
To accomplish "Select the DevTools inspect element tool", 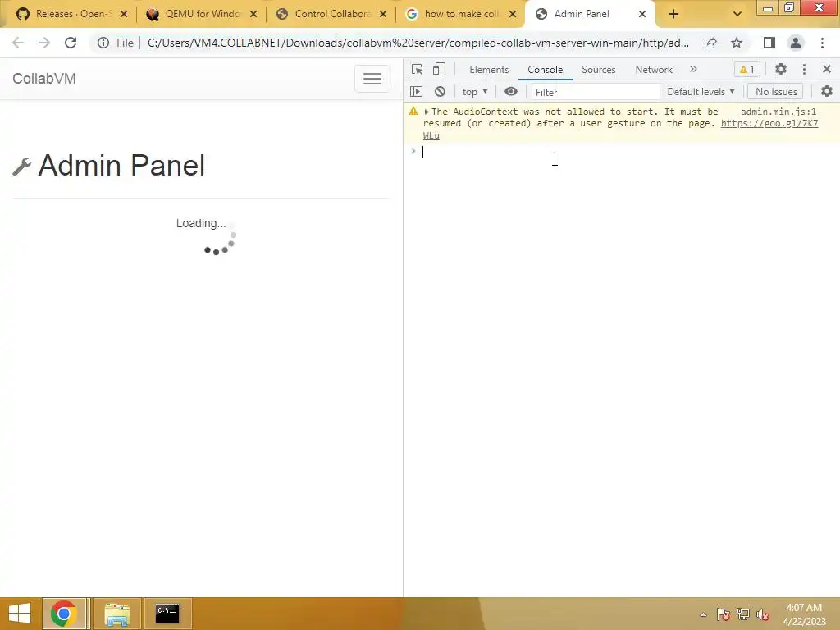I will click(x=417, y=69).
